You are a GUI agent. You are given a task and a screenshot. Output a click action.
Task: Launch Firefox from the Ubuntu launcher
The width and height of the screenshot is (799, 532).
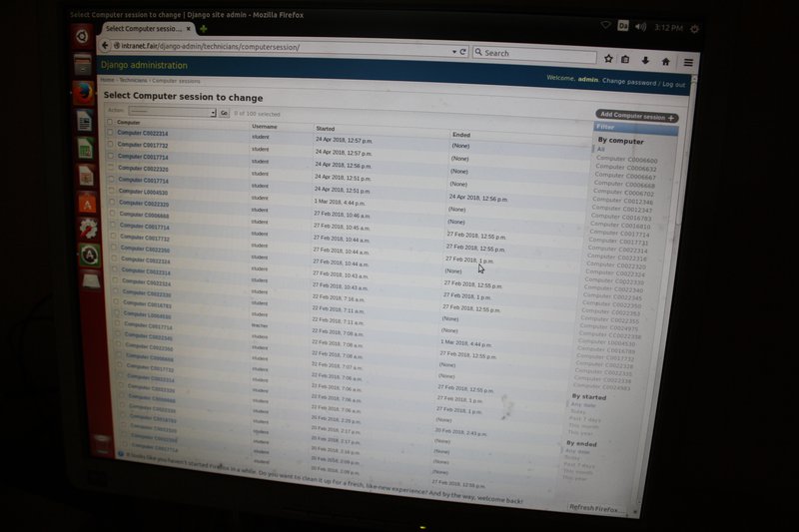click(85, 93)
